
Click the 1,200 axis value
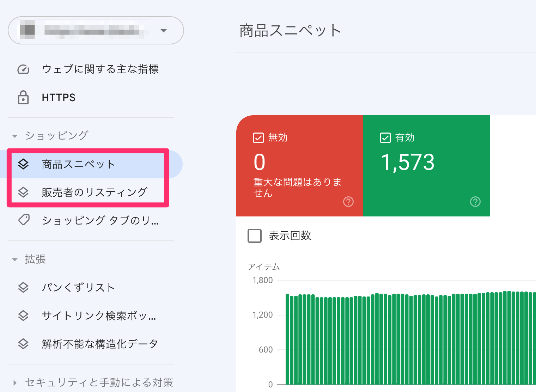(x=263, y=315)
